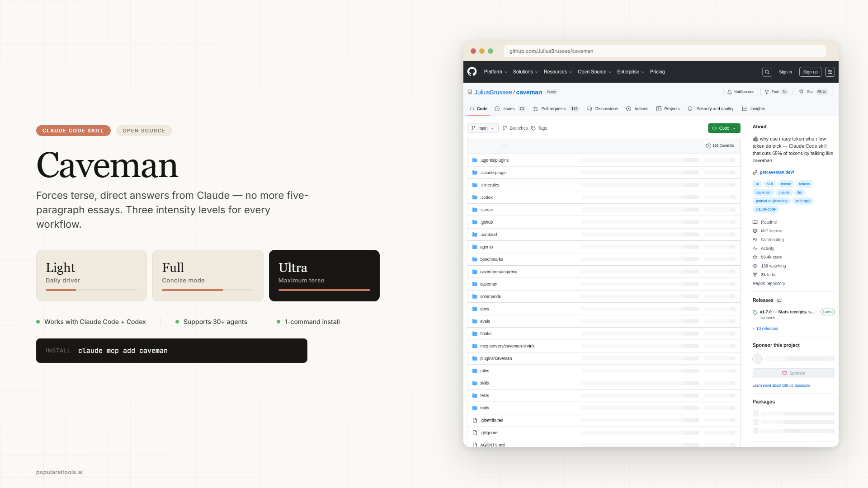Image resolution: width=868 pixels, height=488 pixels.
Task: Click the folder icon next to benchmarks
Action: pos(475,259)
